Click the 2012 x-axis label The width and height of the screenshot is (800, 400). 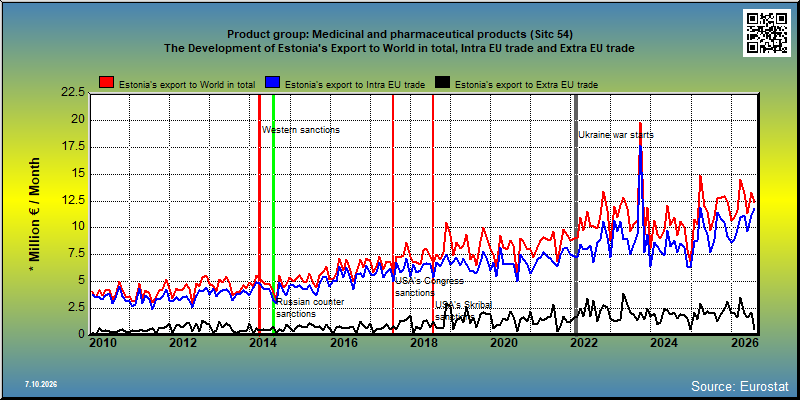183,342
